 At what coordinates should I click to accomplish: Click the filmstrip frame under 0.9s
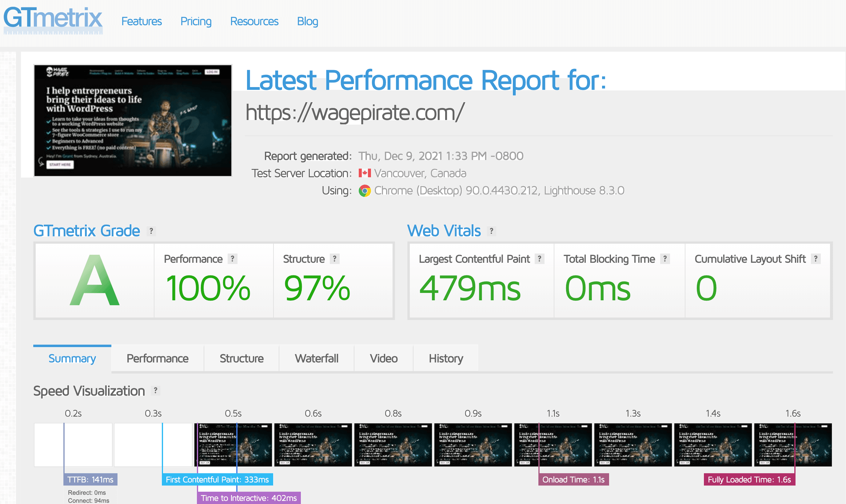pyautogui.click(x=473, y=445)
